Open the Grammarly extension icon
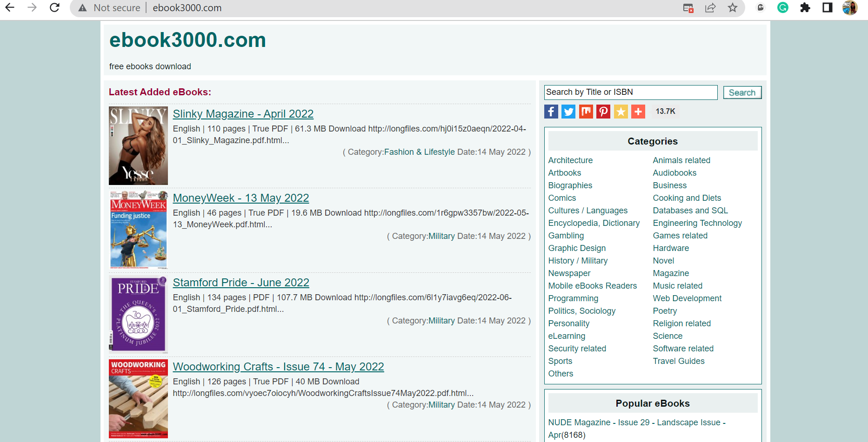Image resolution: width=868 pixels, height=442 pixels. click(783, 8)
